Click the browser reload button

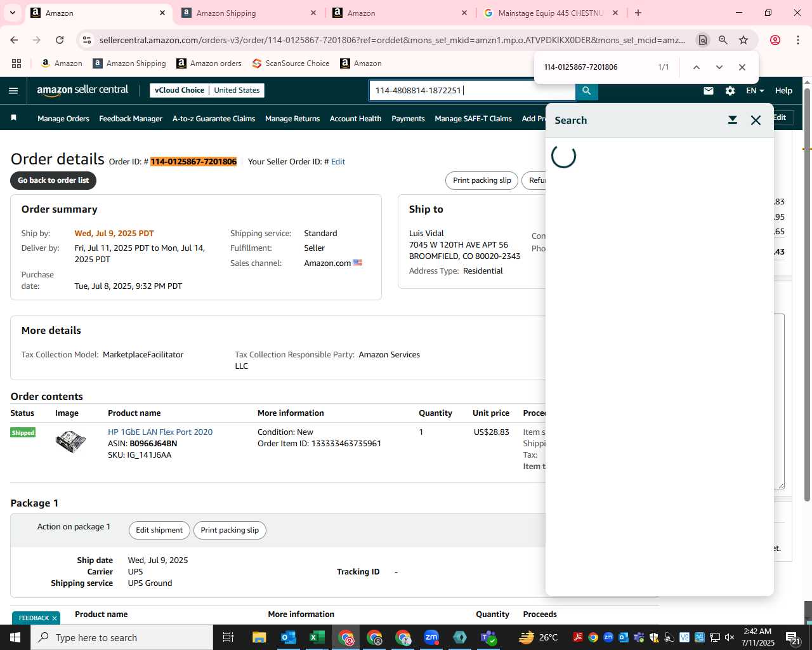[x=60, y=40]
